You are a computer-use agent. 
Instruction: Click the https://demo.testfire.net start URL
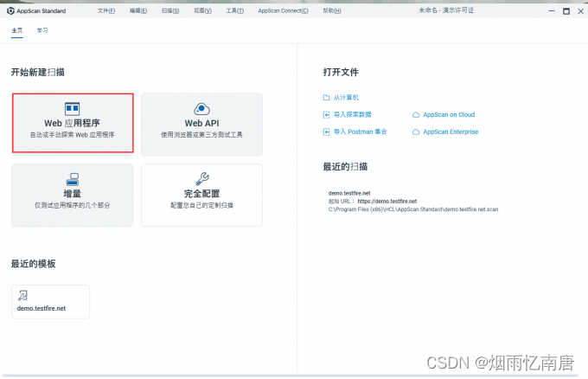coord(387,201)
